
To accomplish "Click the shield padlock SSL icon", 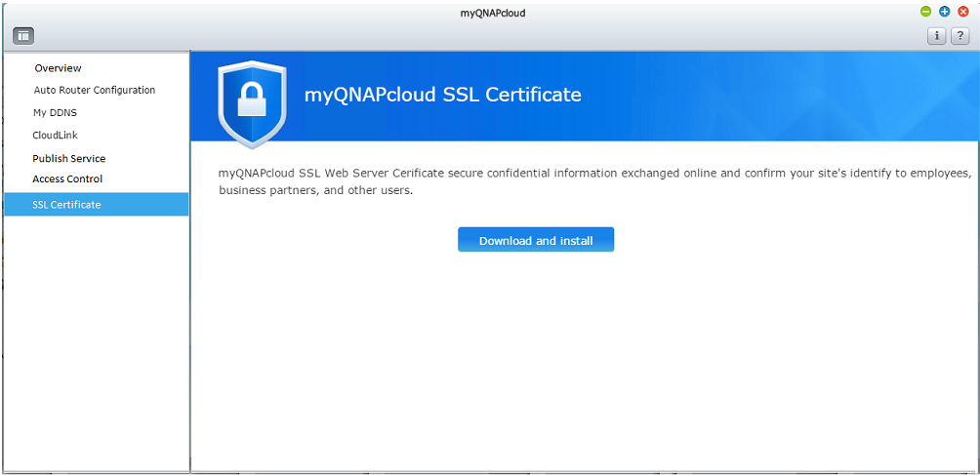I will 252,104.
